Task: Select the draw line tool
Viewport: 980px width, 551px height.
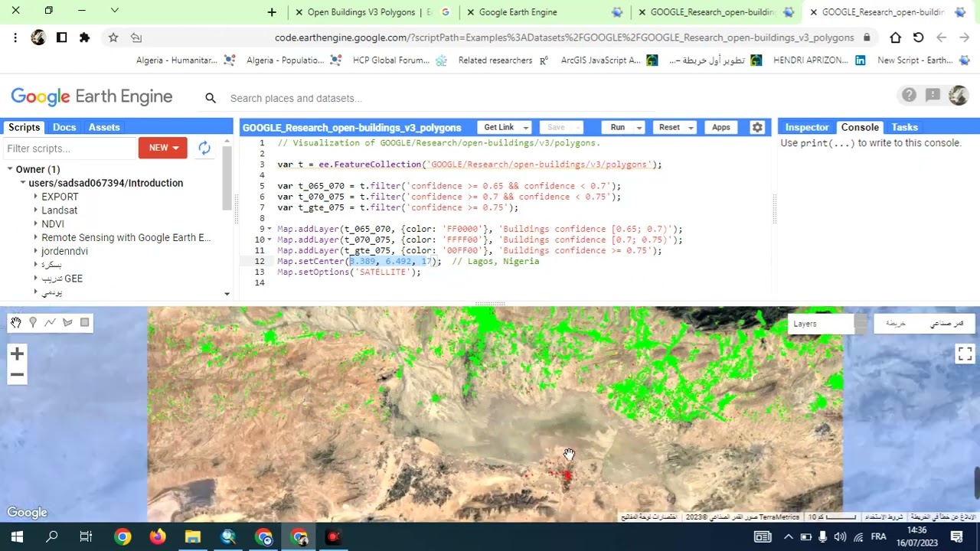Action: coord(51,323)
